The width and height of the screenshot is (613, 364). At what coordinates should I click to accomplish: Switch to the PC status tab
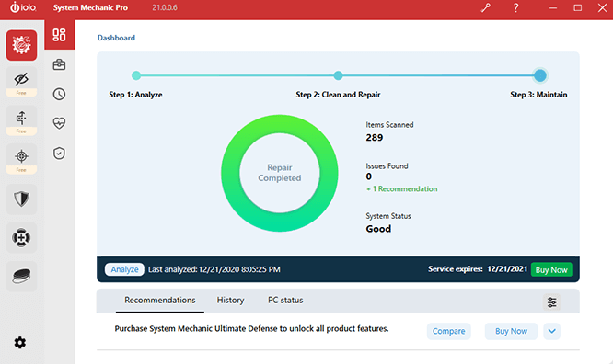pos(285,301)
